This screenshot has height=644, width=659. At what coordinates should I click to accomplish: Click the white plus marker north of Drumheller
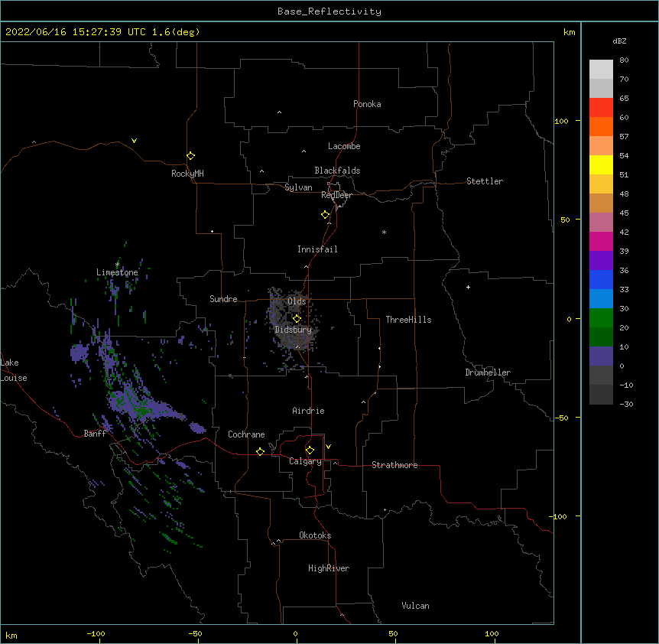[x=468, y=287]
